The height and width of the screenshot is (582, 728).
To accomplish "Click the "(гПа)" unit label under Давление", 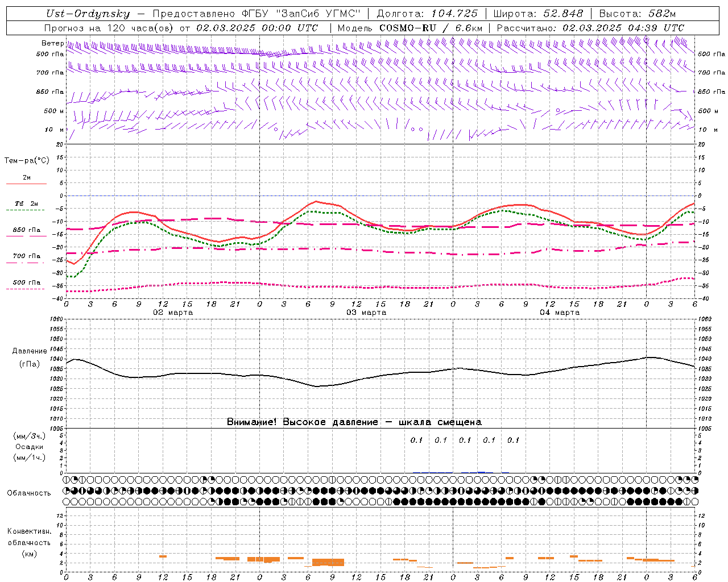I will tap(30, 364).
